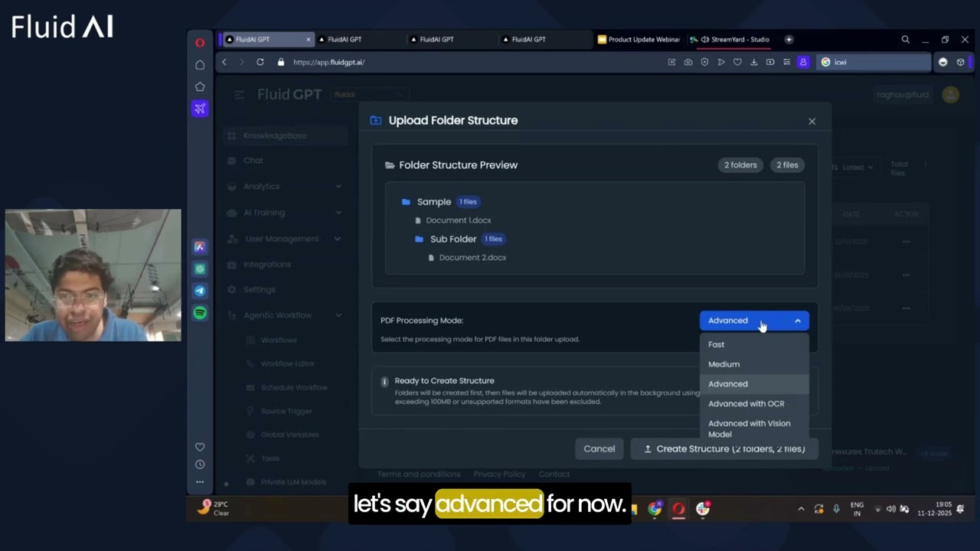Choose Advanced with OCR option
The image size is (980, 551).
click(754, 404)
